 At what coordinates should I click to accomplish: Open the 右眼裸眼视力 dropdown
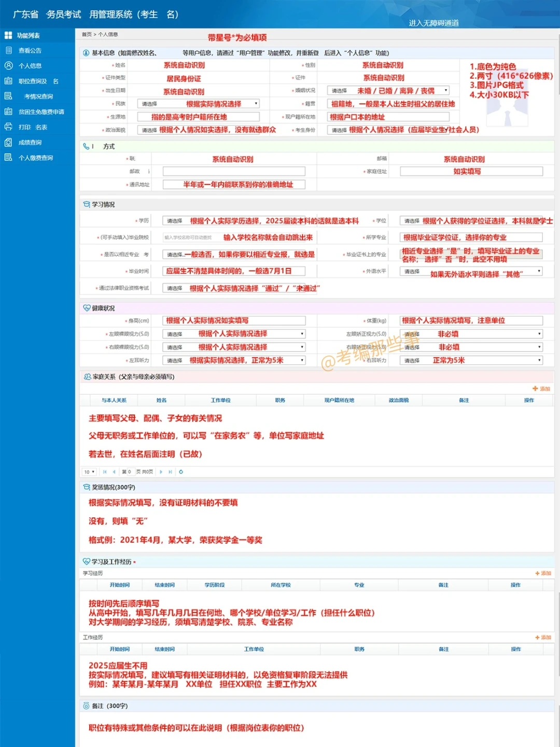pos(234,347)
